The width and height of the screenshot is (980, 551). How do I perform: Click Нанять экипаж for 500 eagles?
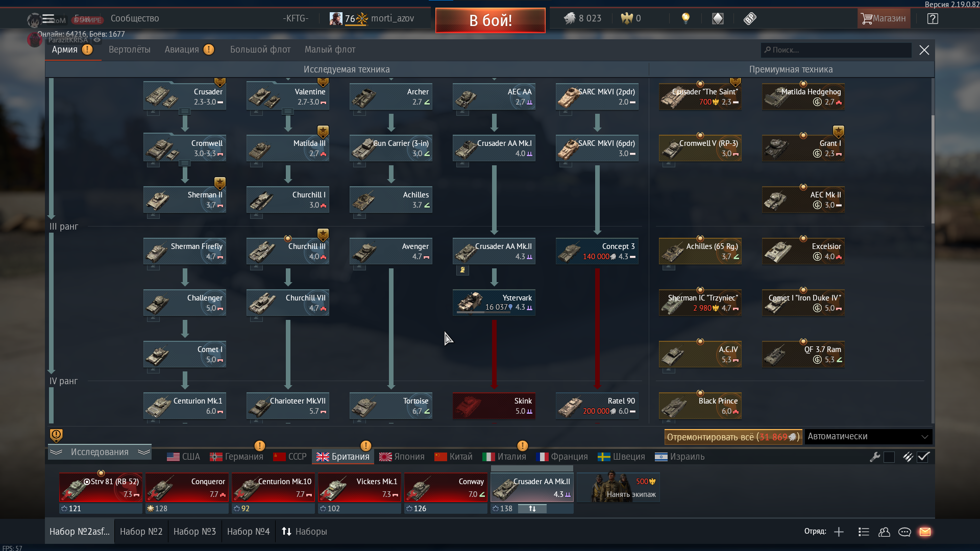click(x=619, y=487)
